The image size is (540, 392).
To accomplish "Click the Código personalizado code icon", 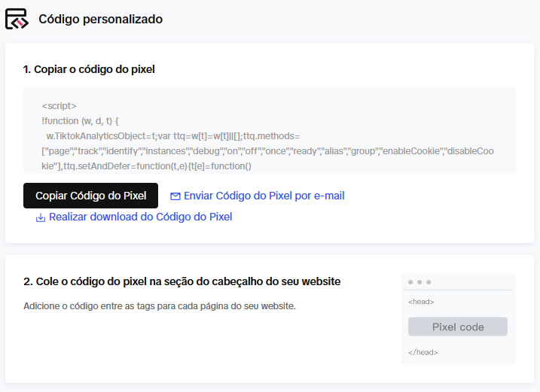I will pos(17,19).
